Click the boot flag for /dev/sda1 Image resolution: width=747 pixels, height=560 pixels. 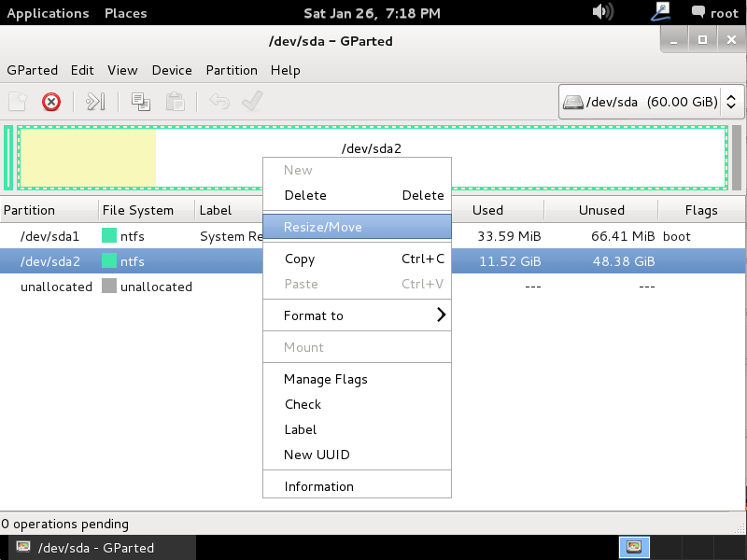676,236
